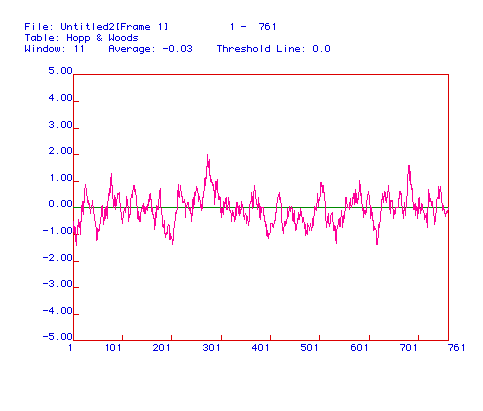The height and width of the screenshot is (411, 483).
Task: Select the Table: Hopp & Woods label
Action: 81,38
